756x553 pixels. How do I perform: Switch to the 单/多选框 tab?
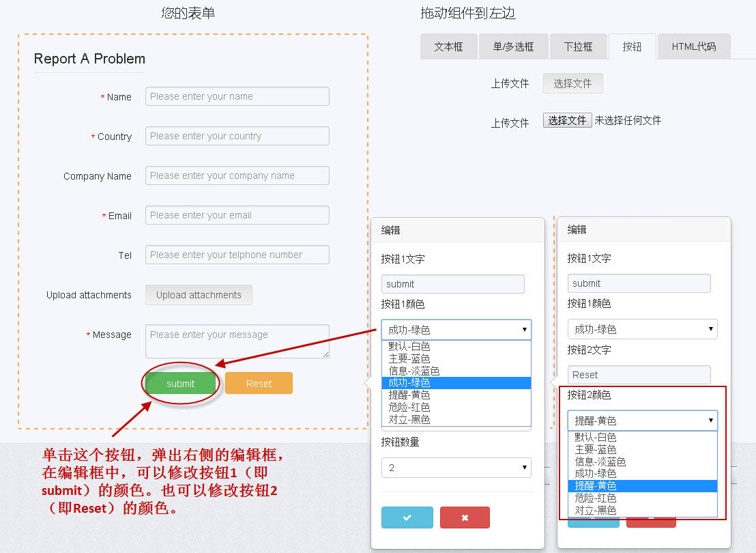click(x=514, y=46)
